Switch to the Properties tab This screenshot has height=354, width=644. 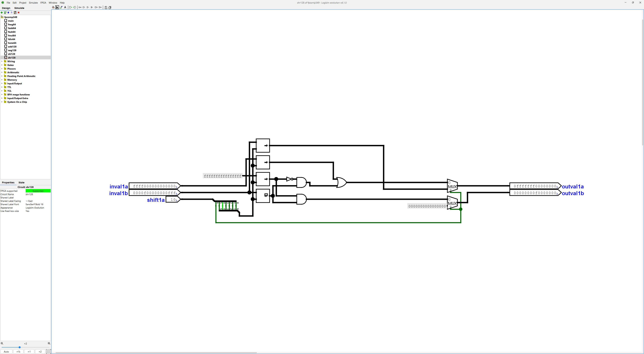pyautogui.click(x=8, y=183)
